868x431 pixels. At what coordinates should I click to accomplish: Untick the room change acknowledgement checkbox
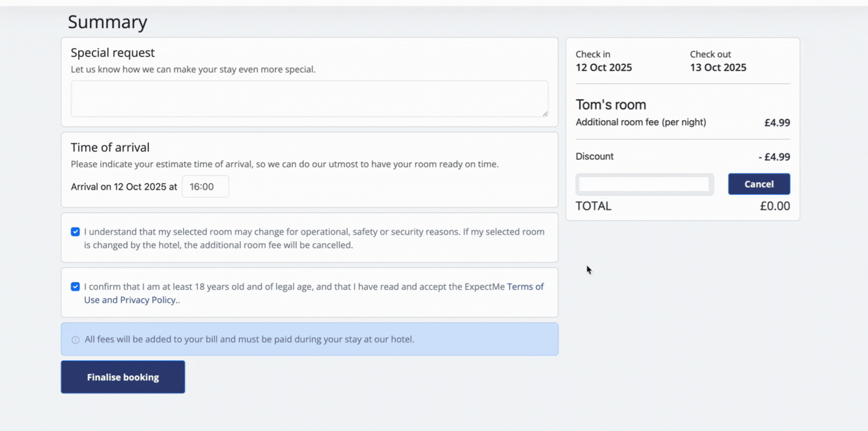click(75, 232)
